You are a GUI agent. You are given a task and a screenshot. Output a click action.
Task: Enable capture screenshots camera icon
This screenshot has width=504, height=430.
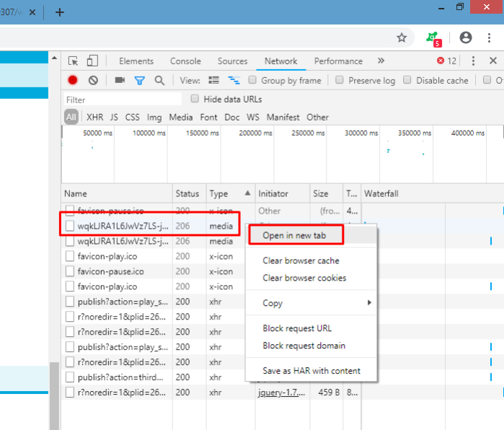pos(120,80)
